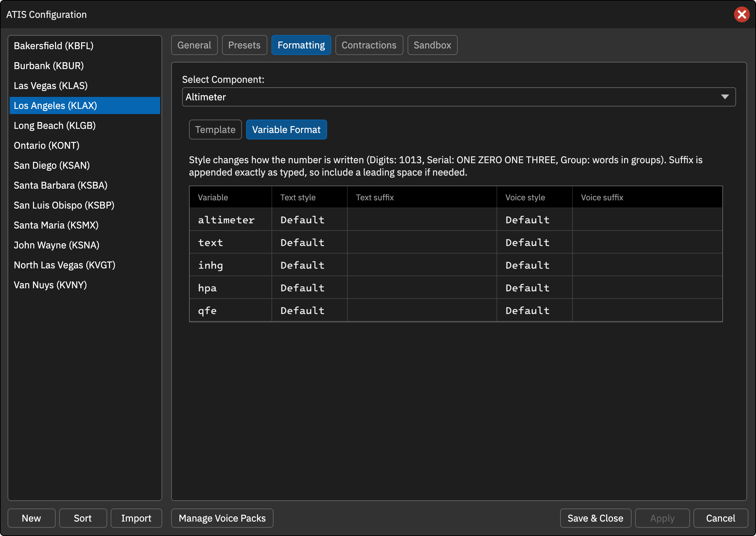
Task: Click the New station button
Action: 31,518
